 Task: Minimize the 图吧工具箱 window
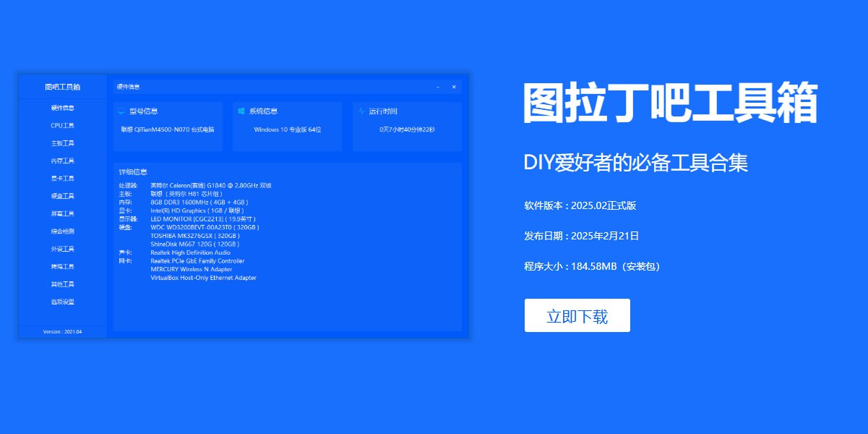438,87
